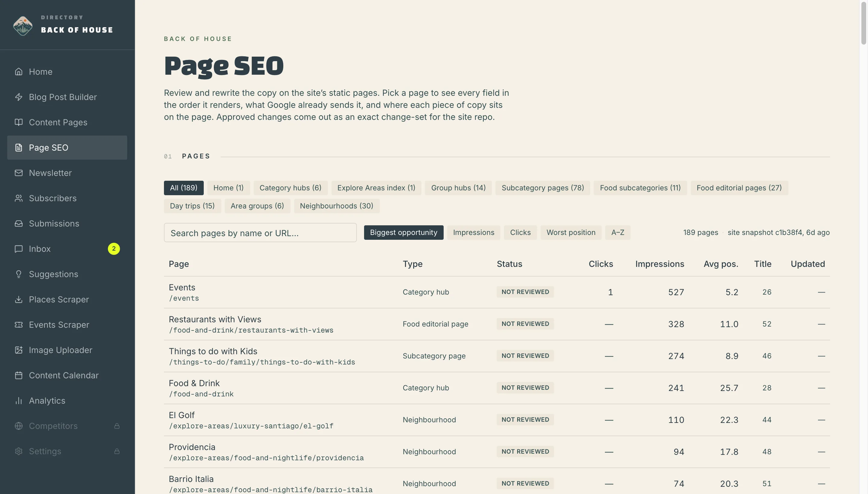The height and width of the screenshot is (494, 868).
Task: Click the page vertical scrollbar
Action: point(864,23)
